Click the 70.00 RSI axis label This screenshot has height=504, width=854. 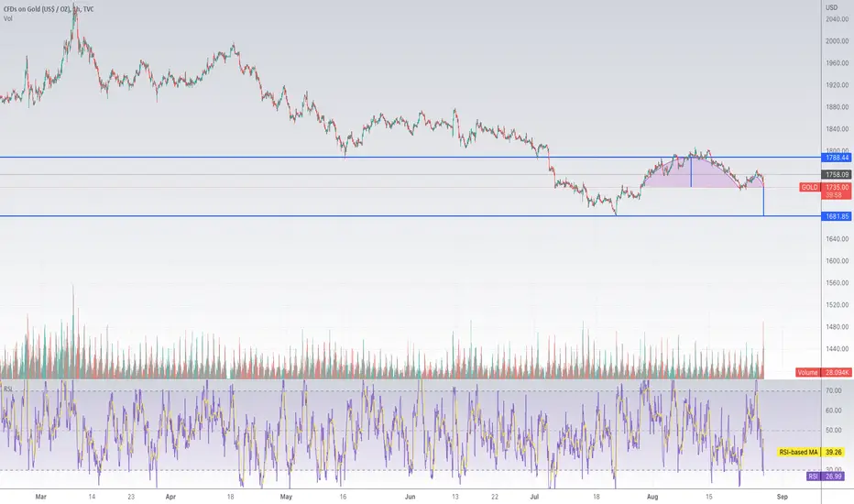834,391
